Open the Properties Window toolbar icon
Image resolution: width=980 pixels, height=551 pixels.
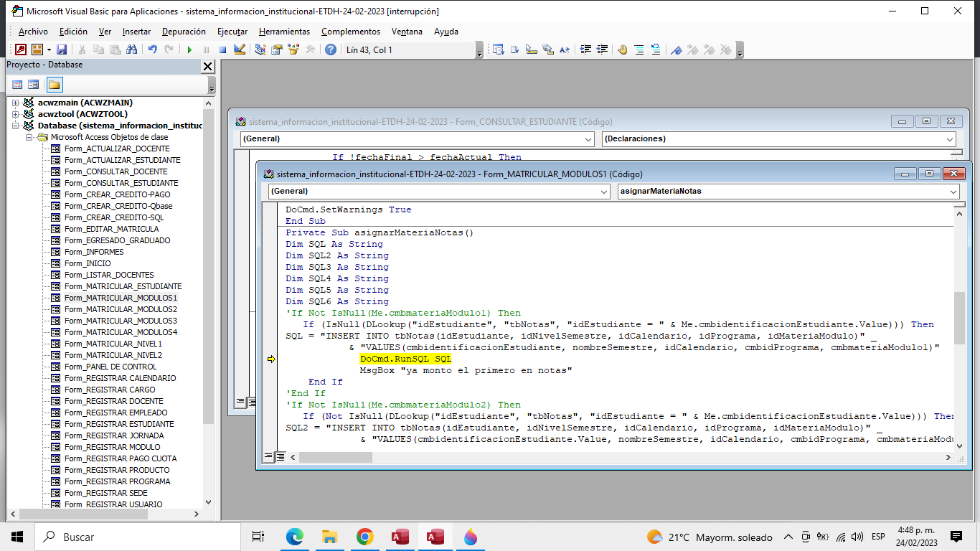click(x=276, y=50)
